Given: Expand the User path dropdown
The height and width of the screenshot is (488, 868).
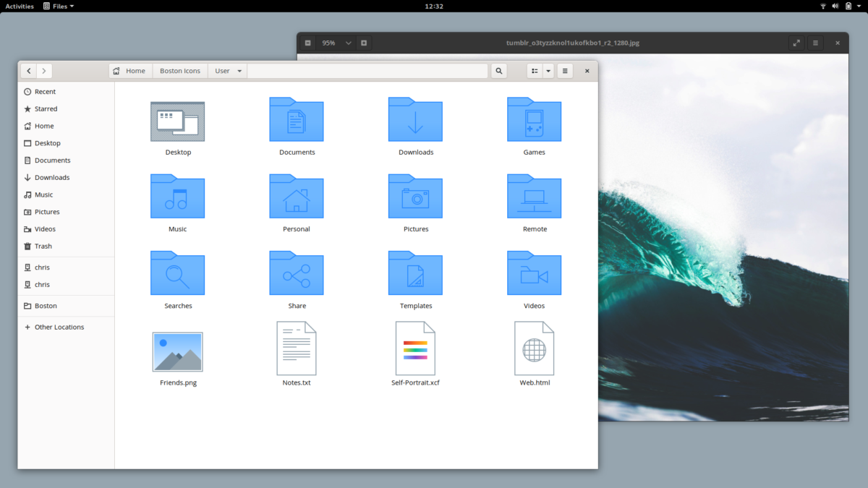Looking at the screenshot, I should point(239,70).
